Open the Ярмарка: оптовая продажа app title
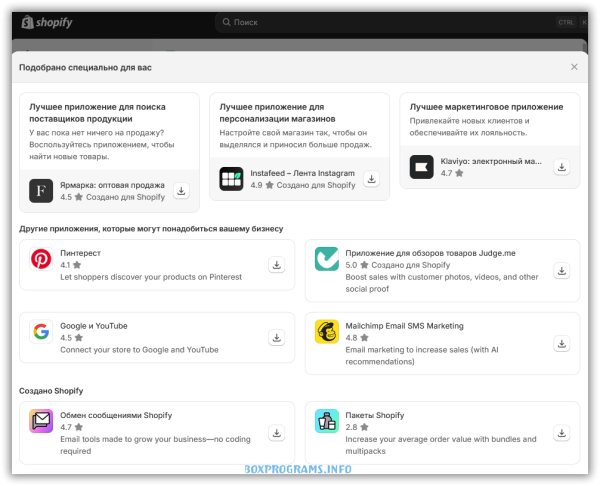The height and width of the screenshot is (486, 600). [112, 185]
